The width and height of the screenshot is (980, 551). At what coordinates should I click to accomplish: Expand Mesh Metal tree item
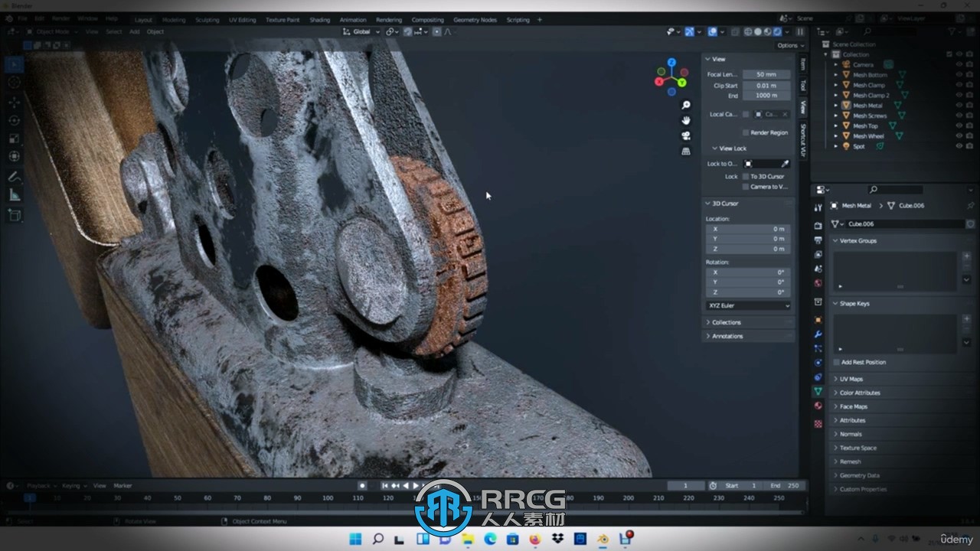[x=837, y=106]
